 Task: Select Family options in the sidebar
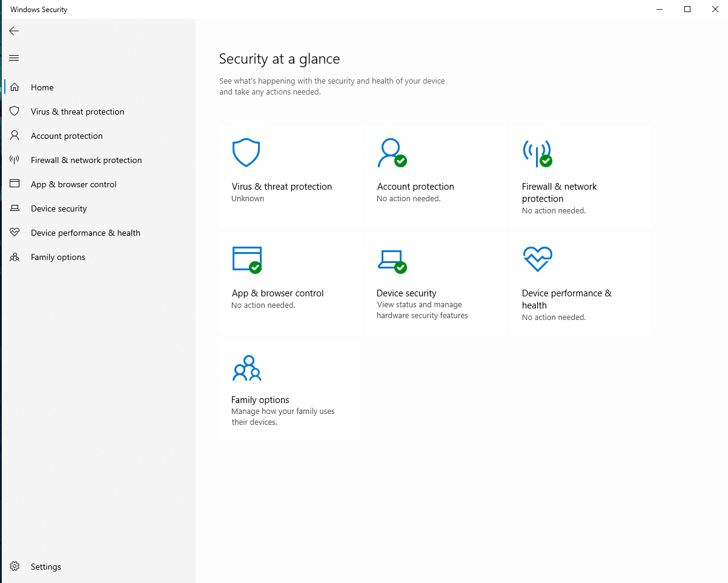point(58,257)
